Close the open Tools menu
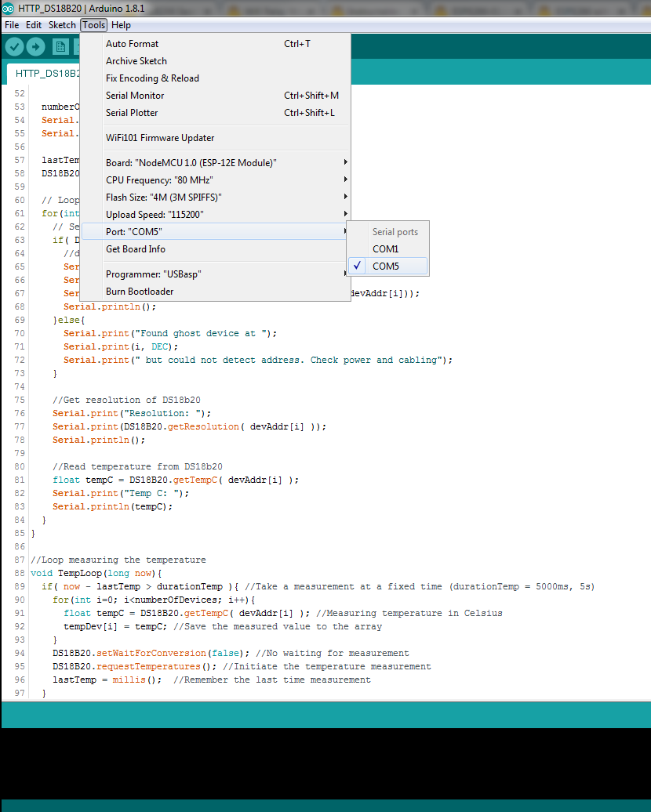This screenshot has height=812, width=651. [94, 25]
